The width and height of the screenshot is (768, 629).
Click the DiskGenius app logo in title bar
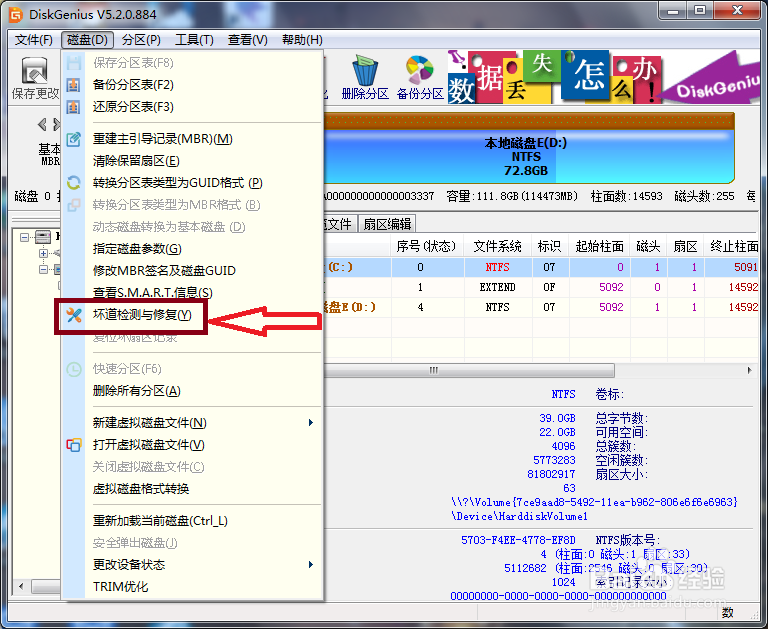16,15
